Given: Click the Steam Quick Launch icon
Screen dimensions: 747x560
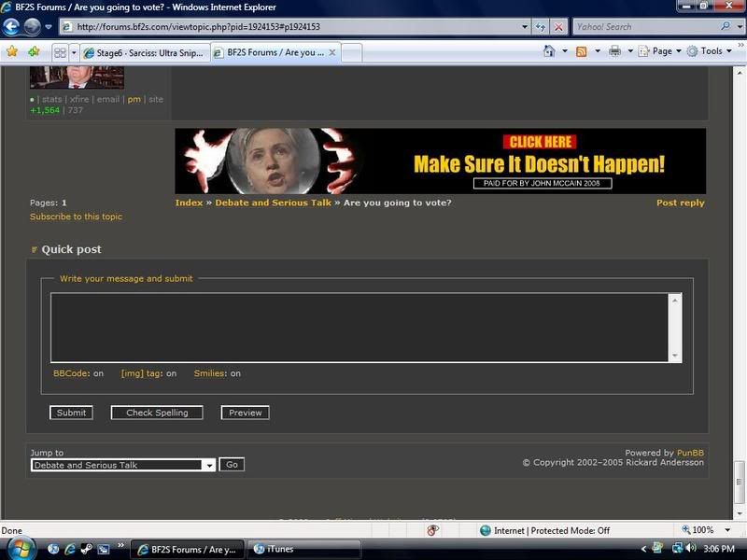Looking at the screenshot, I should click(87, 549).
